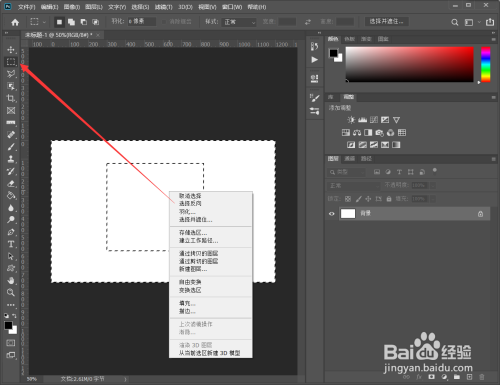This screenshot has height=385, width=500.
Task: Toggle Quick Mask mode
Action: tap(11, 343)
